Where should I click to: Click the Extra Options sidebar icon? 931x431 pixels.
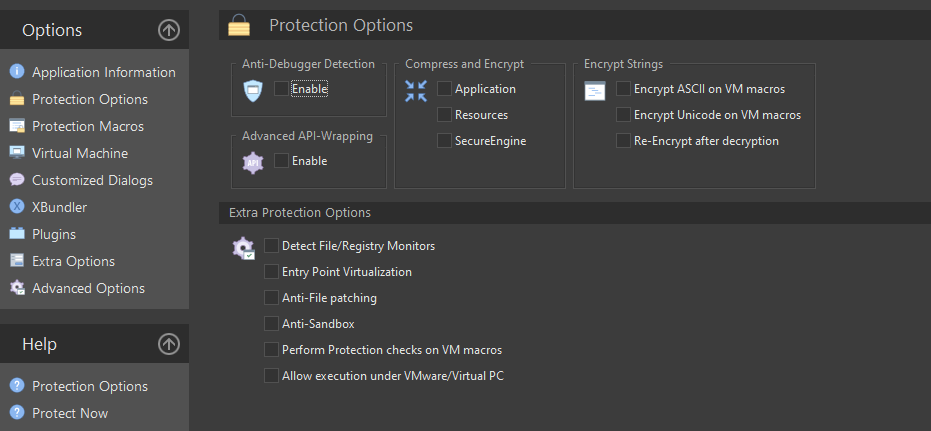[17, 261]
